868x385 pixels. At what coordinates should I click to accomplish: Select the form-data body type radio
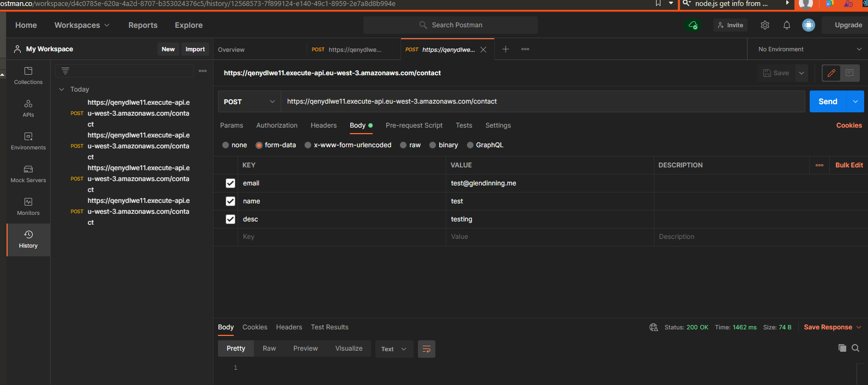pos(259,145)
